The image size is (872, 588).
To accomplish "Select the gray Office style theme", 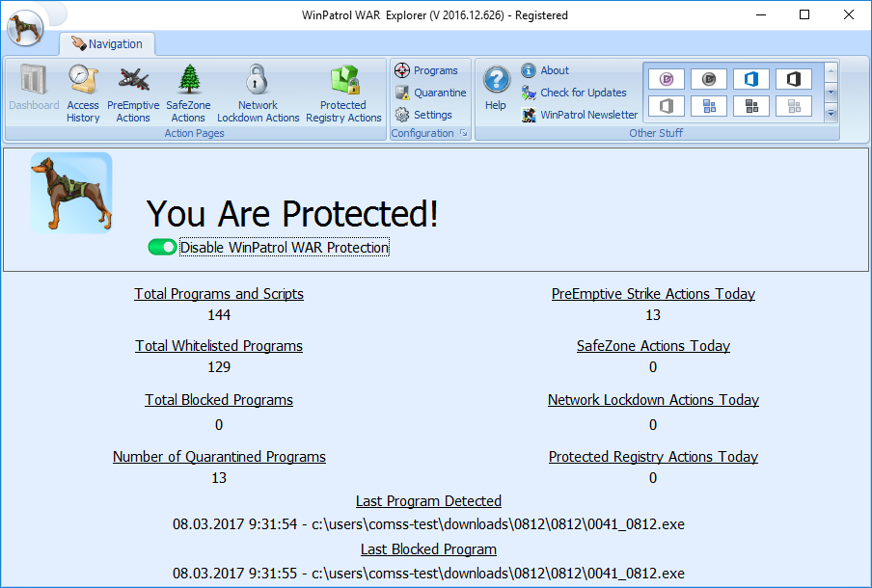I will pyautogui.click(x=667, y=106).
